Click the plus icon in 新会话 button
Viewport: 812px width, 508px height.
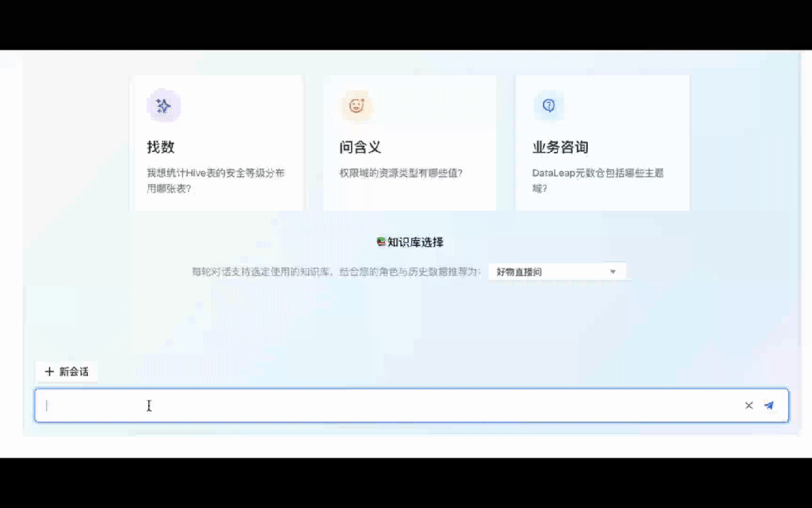point(49,372)
